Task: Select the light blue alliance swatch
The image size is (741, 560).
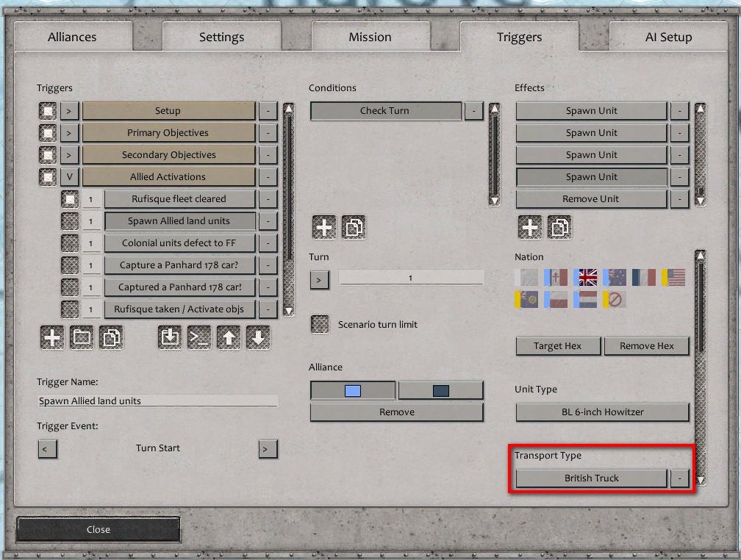Action: coord(353,390)
